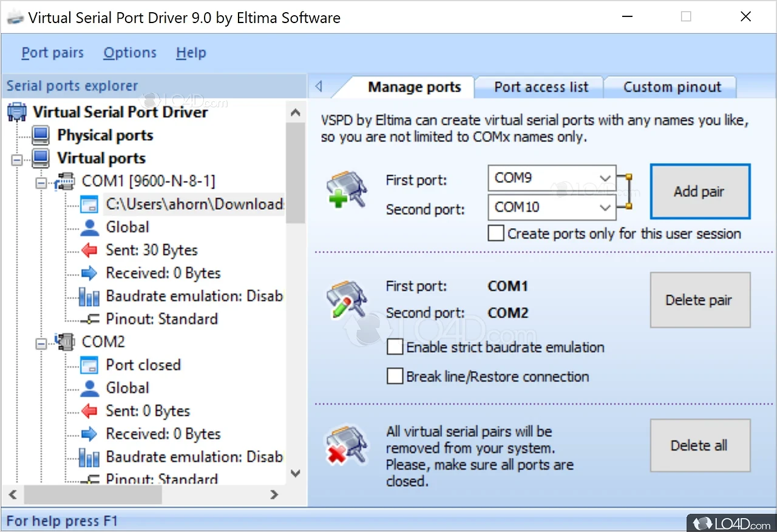This screenshot has height=532, width=777.
Task: Click Pinout Standard icon under COM1
Action: tap(89, 319)
